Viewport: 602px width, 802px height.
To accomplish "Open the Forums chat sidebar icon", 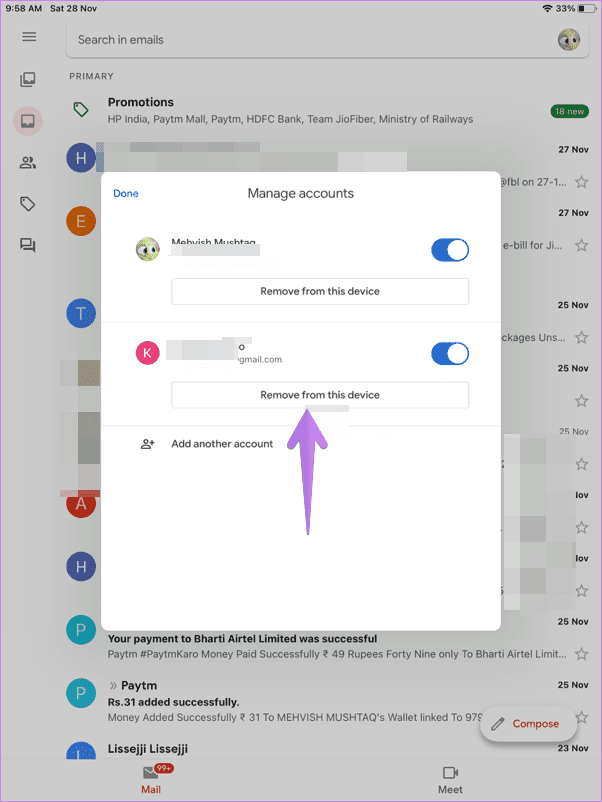I will pyautogui.click(x=28, y=246).
